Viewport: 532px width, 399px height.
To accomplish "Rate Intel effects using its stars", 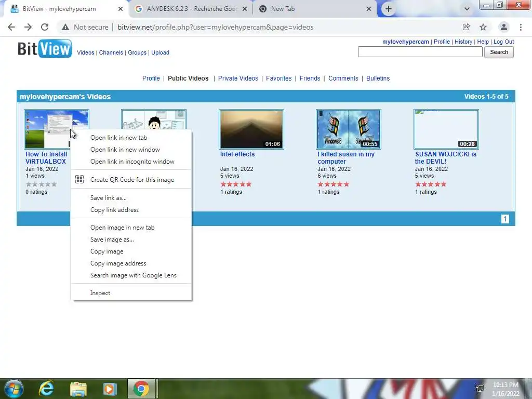I will (x=236, y=184).
